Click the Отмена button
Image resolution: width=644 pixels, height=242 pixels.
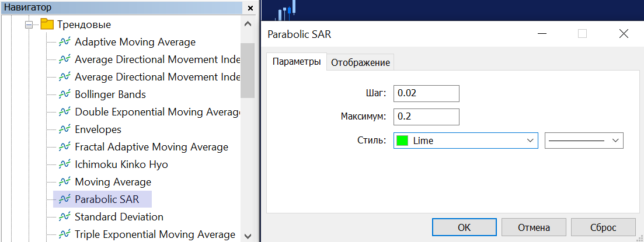tap(534, 227)
